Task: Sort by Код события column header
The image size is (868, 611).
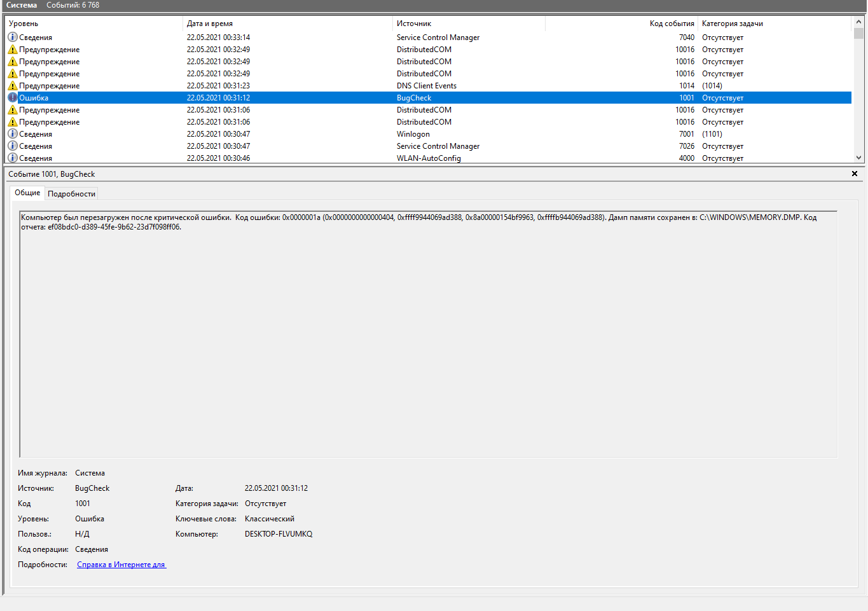Action: pyautogui.click(x=621, y=24)
